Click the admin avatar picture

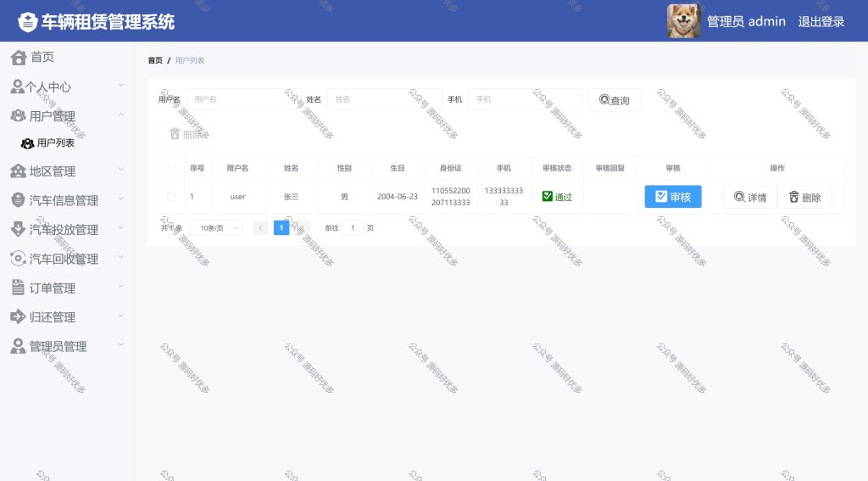[684, 21]
